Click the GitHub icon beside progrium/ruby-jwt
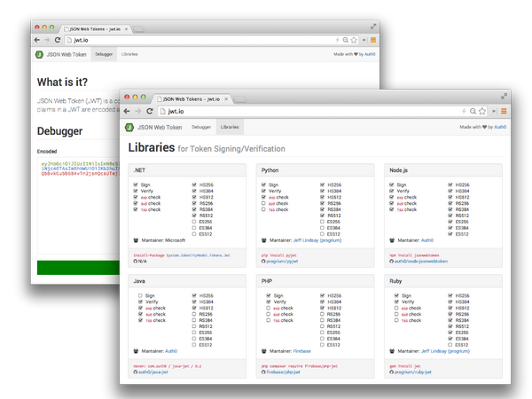Image resolution: width=532 pixels, height=399 pixels. coord(391,372)
